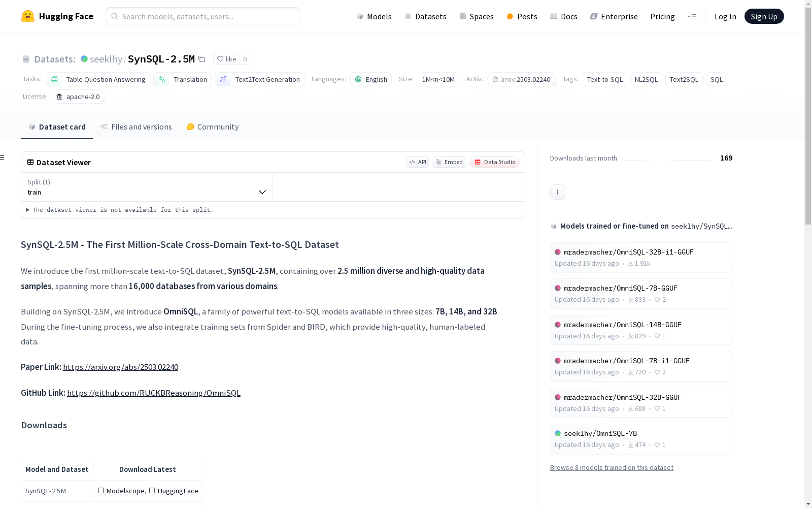This screenshot has height=508, width=812.
Task: Open mradermacher/OmniSQL-14B-GGUF model card
Action: pos(641,330)
